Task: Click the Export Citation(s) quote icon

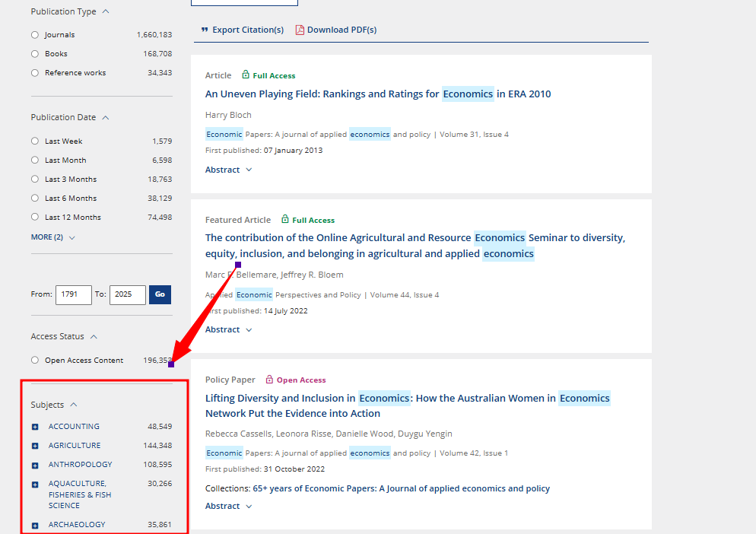Action: (205, 30)
